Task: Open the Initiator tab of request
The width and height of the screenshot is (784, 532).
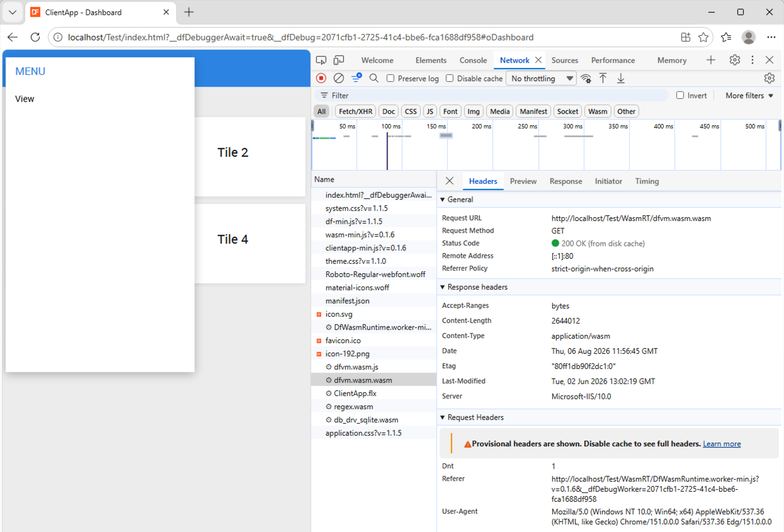Action: point(608,181)
